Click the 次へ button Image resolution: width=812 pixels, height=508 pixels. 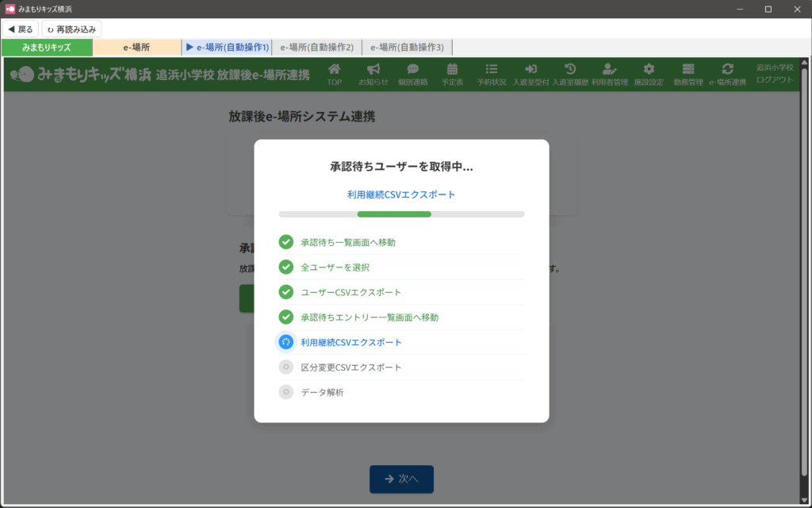[401, 479]
